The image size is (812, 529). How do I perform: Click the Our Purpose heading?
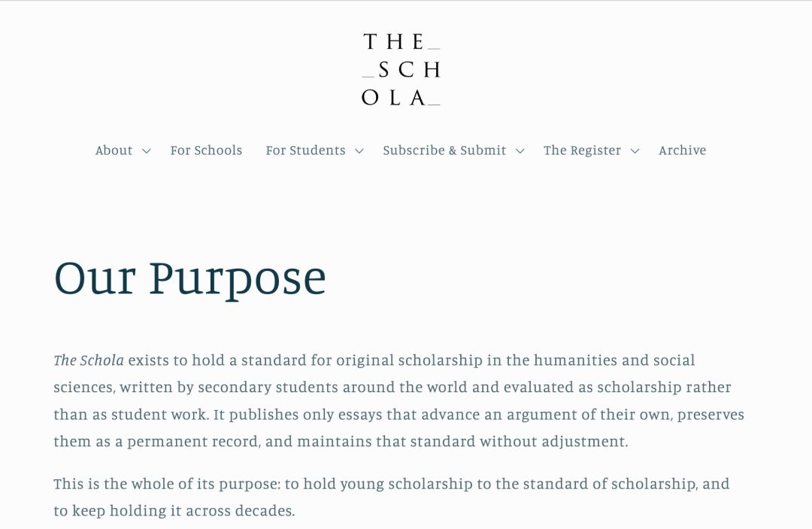190,279
